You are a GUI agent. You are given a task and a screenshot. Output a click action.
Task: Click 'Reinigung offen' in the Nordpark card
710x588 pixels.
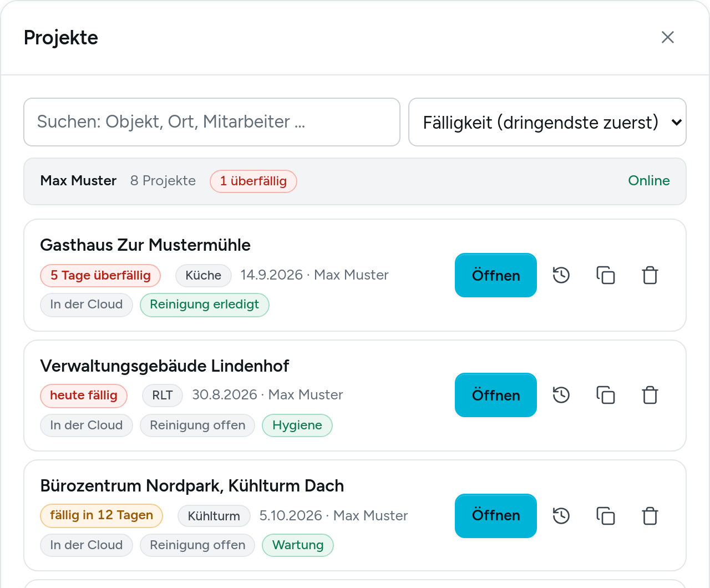tap(197, 545)
